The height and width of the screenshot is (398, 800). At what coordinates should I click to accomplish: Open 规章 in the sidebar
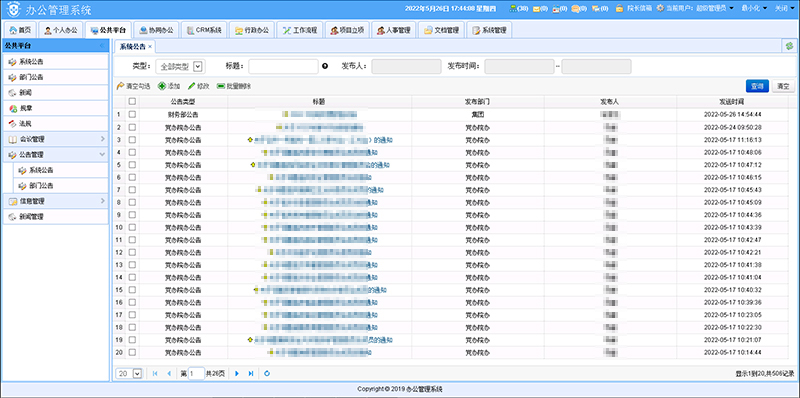coord(56,108)
